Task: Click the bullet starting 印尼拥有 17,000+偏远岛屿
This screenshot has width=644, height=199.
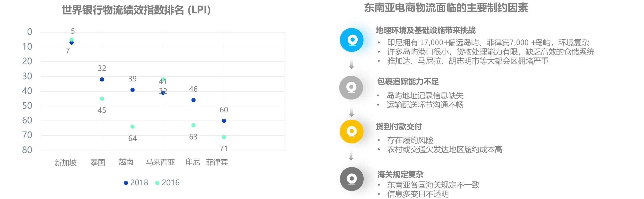Action: [x=488, y=43]
